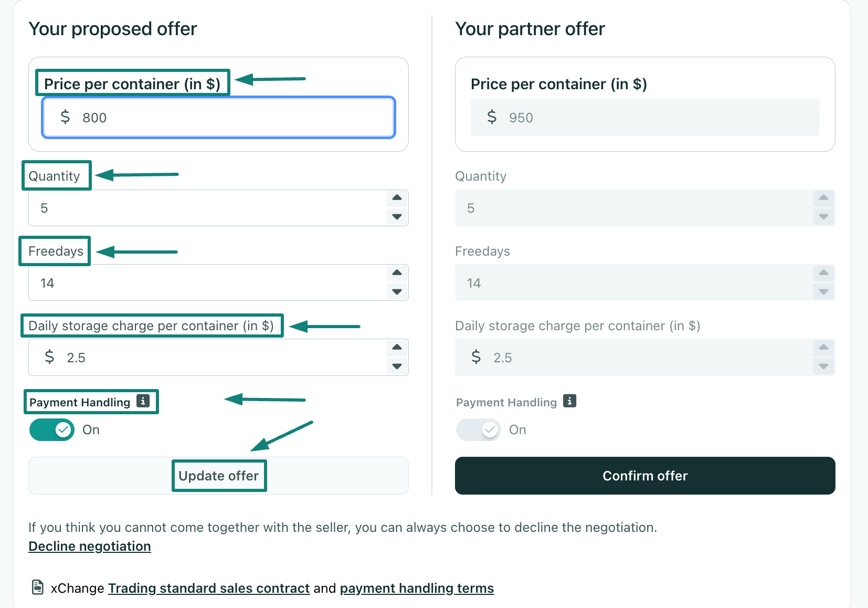Raise your daily storage charge with up arrow
This screenshot has height=608, width=868.
[397, 347]
